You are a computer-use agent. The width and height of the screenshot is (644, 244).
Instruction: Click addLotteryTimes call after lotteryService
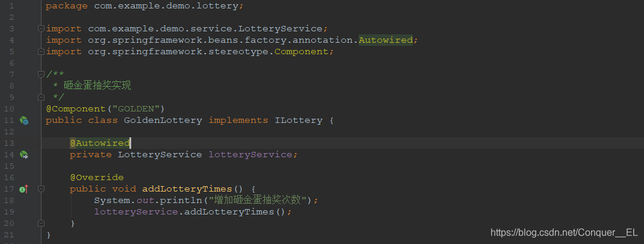coord(229,212)
